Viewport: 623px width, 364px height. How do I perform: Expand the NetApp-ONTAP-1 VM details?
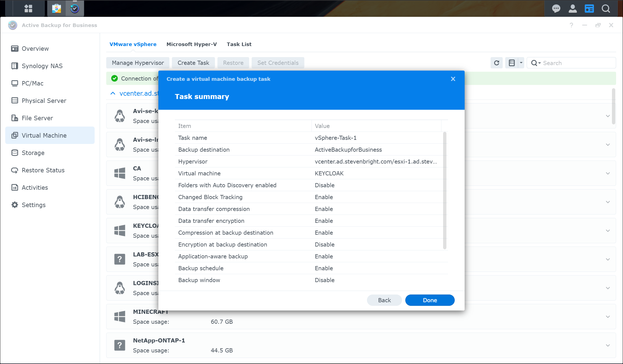pos(608,345)
